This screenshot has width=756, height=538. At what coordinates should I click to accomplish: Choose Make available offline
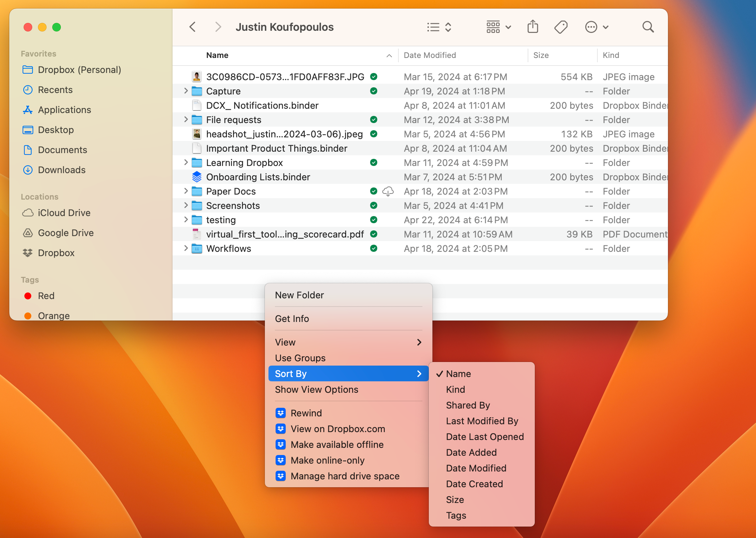[x=348, y=445]
